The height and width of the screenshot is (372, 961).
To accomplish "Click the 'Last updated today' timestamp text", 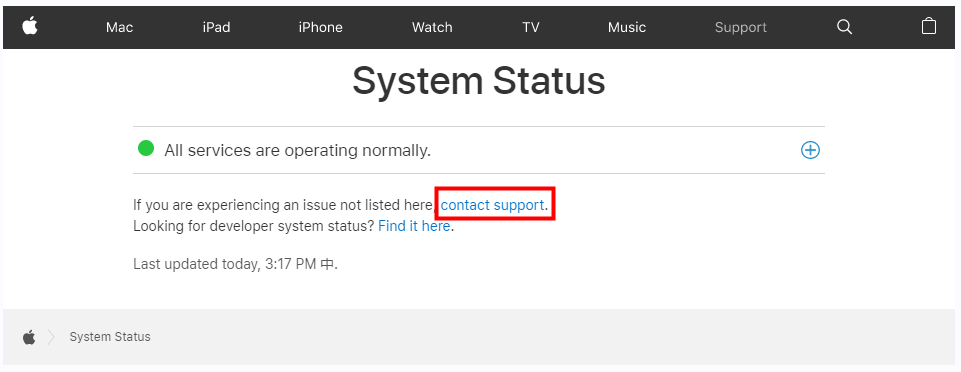I will (x=235, y=264).
